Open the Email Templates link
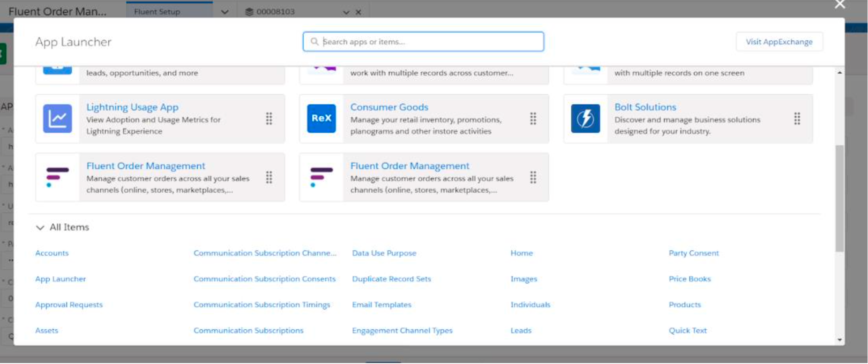The height and width of the screenshot is (364, 868). point(382,305)
